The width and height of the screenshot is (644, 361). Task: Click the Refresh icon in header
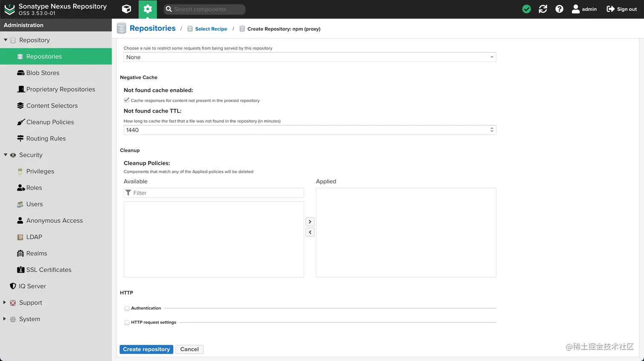(x=543, y=9)
